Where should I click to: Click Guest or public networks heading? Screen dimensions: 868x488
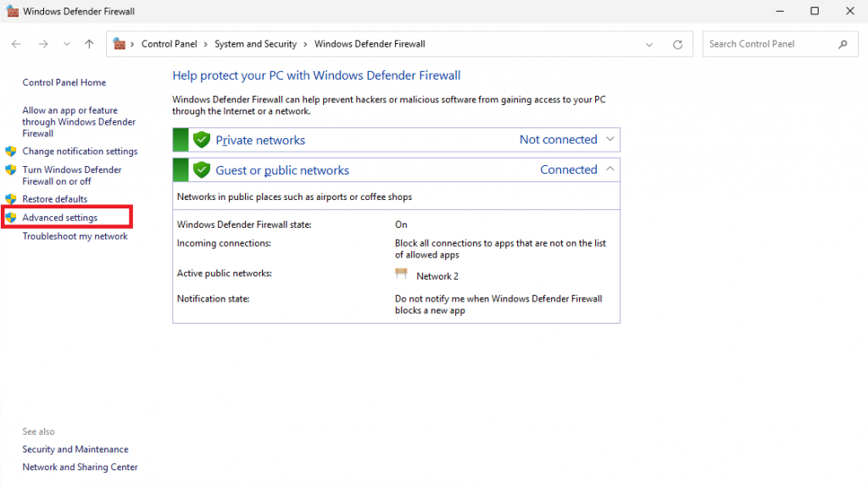(x=282, y=170)
